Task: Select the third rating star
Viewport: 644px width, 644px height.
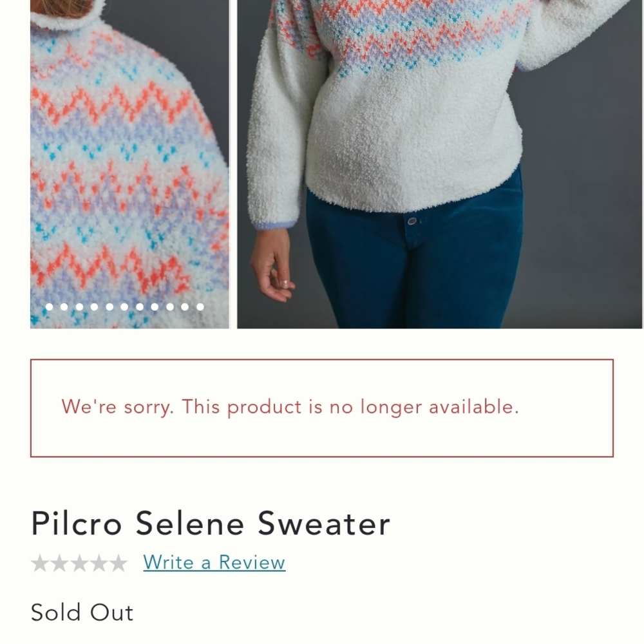Action: tap(80, 562)
